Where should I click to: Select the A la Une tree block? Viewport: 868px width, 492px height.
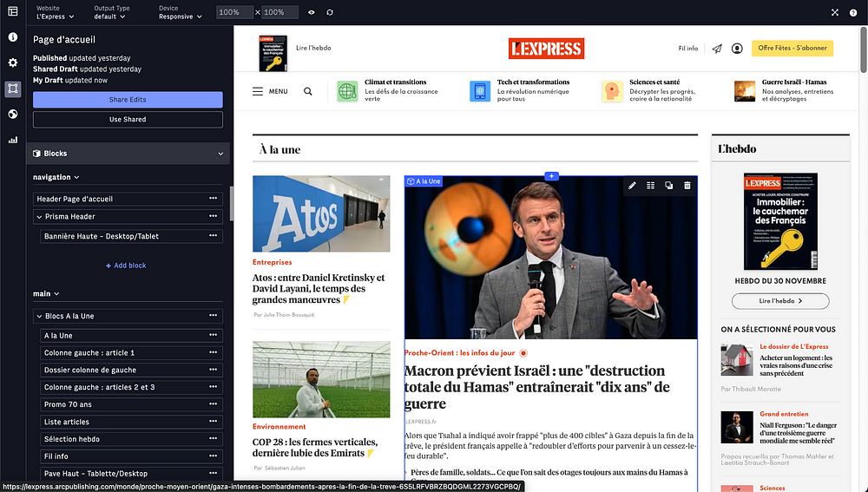pos(131,336)
